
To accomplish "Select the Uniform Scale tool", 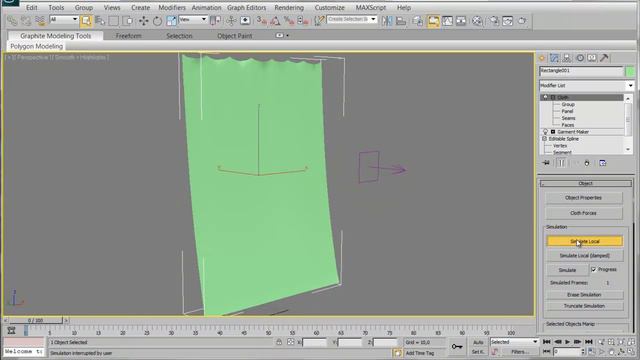I will tap(171, 20).
